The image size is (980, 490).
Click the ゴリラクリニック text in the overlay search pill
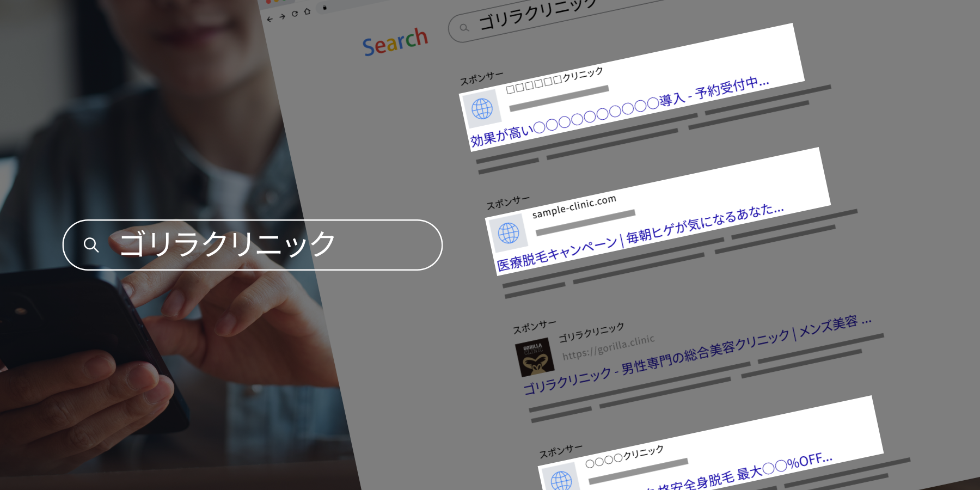(227, 244)
